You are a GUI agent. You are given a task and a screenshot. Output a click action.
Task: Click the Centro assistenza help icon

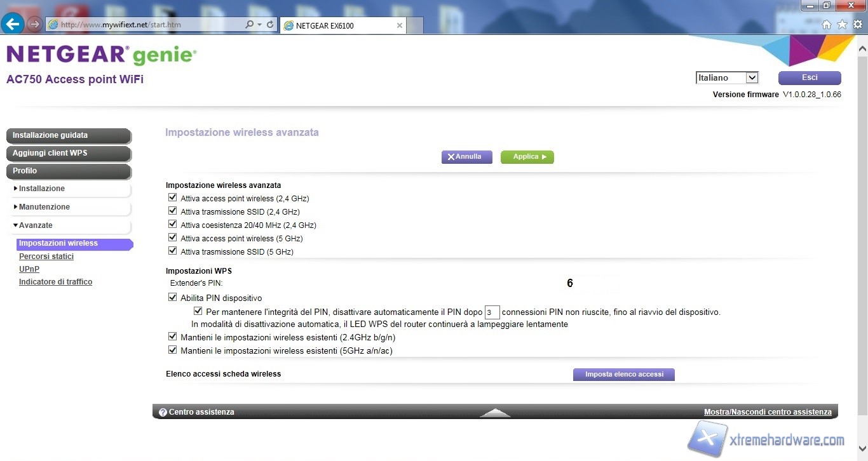click(x=163, y=412)
